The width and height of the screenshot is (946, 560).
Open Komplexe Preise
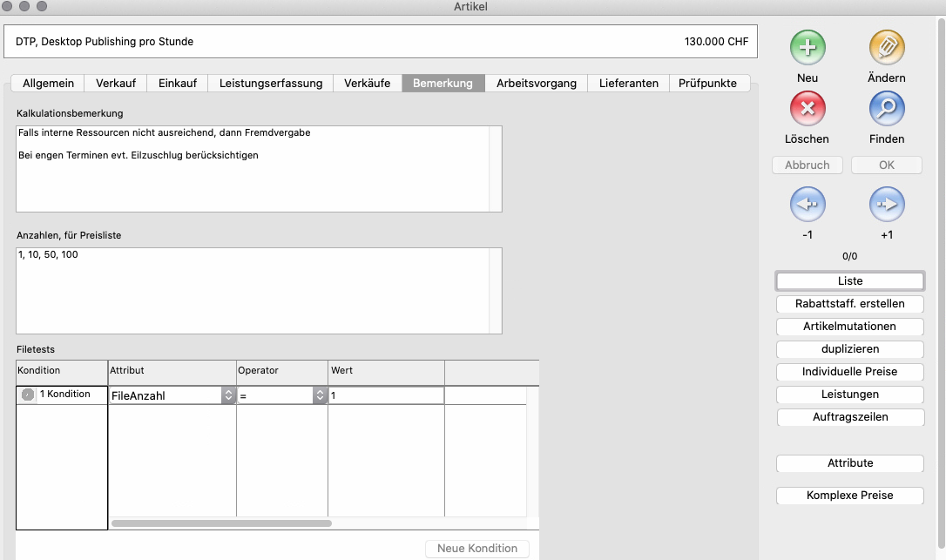[x=849, y=496]
